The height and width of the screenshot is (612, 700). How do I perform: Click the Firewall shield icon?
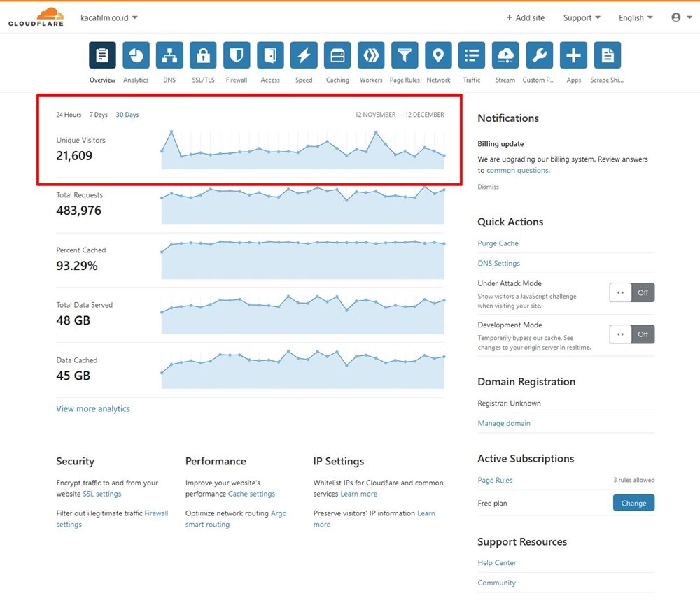click(x=236, y=55)
